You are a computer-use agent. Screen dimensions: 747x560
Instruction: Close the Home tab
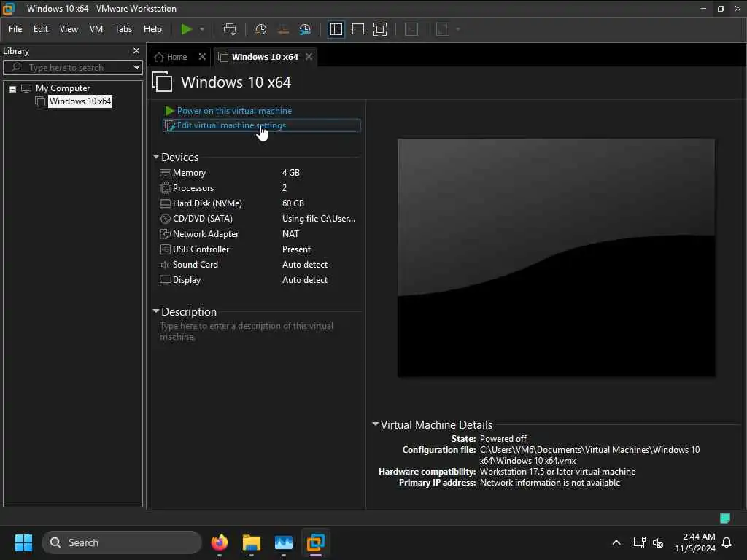click(x=202, y=57)
